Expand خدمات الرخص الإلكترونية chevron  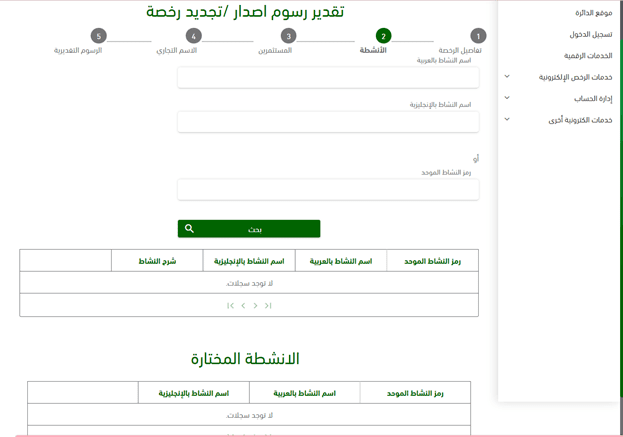click(x=507, y=76)
